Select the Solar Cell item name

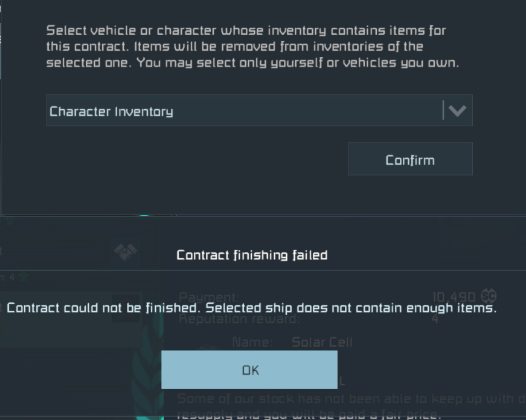[322, 342]
